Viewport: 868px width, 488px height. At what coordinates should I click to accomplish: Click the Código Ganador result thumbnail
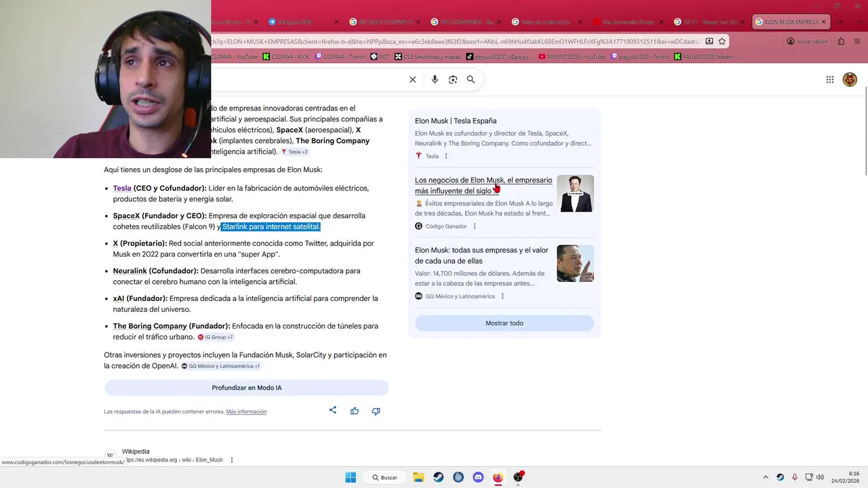coord(575,194)
